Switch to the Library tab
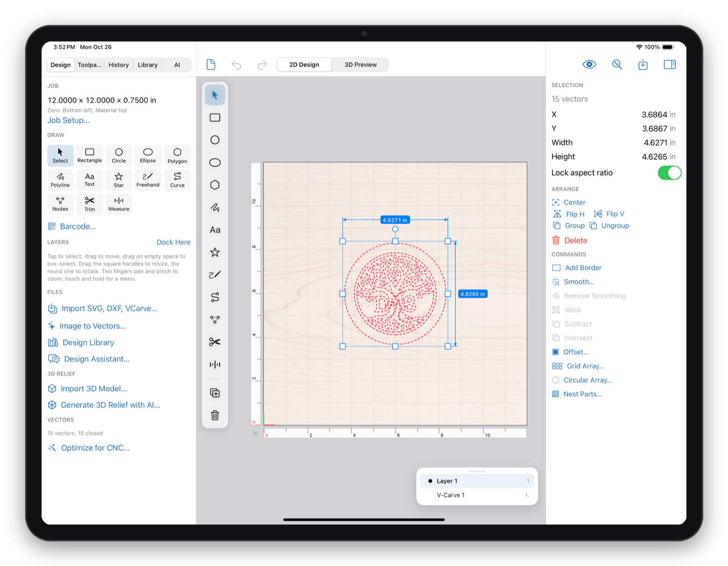Viewport: 728px width, 566px height. 148,65
